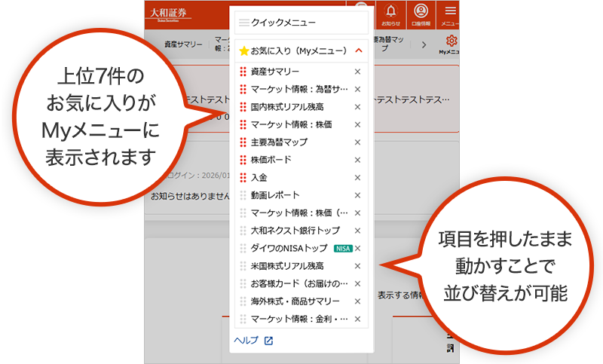Remove ダイワのNISAトップ from favorites
Viewport: 603px width, 364px height.
[x=357, y=248]
